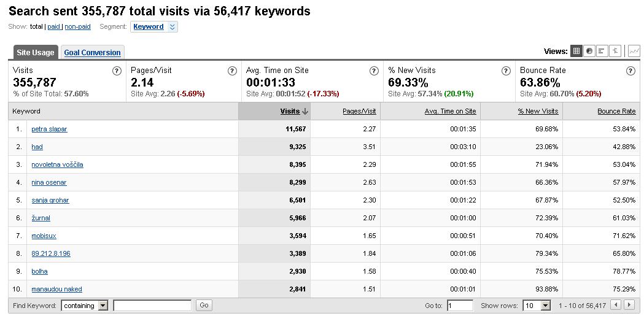This screenshot has height=316, width=644.
Task: Select the comparison view icon
Action: tap(615, 52)
